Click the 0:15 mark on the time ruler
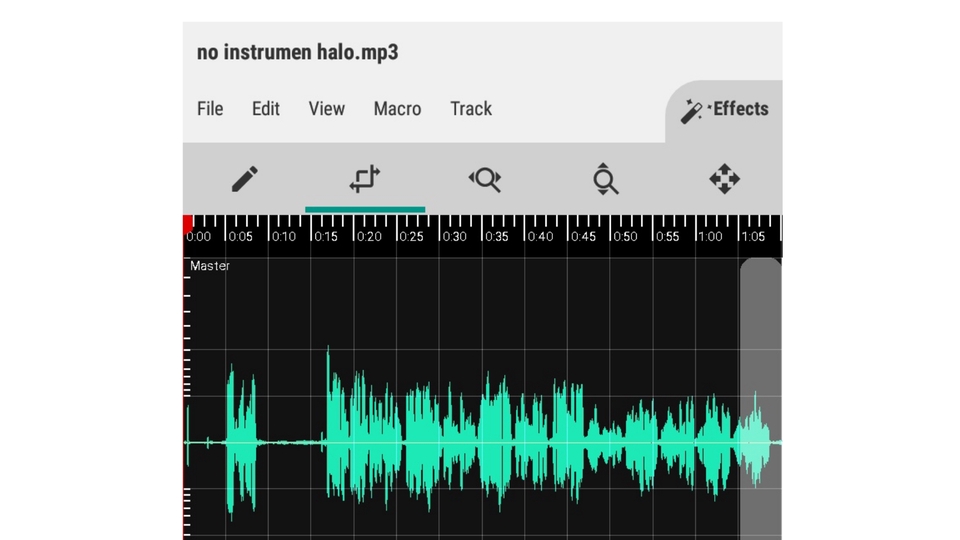The width and height of the screenshot is (960, 540). tap(326, 236)
